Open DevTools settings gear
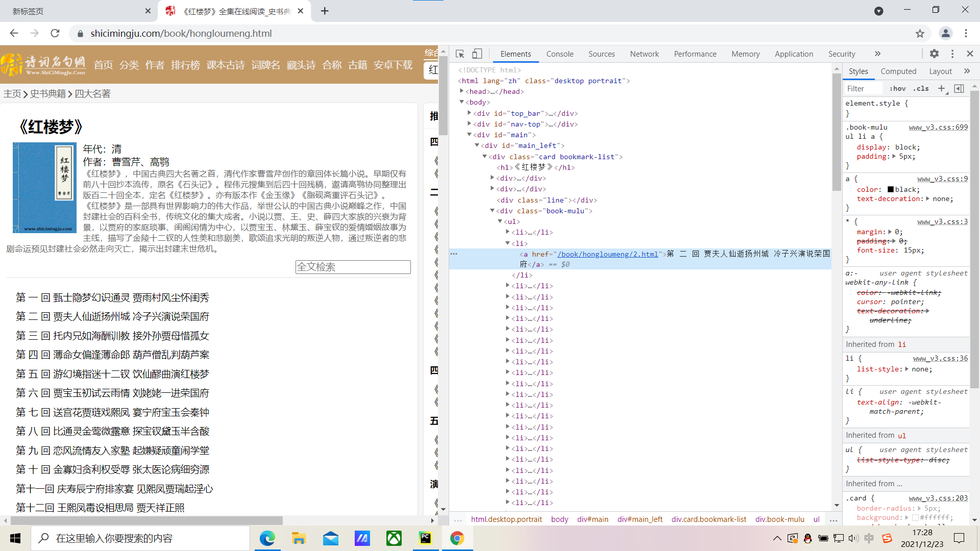This screenshot has height=551, width=980. click(x=934, y=54)
